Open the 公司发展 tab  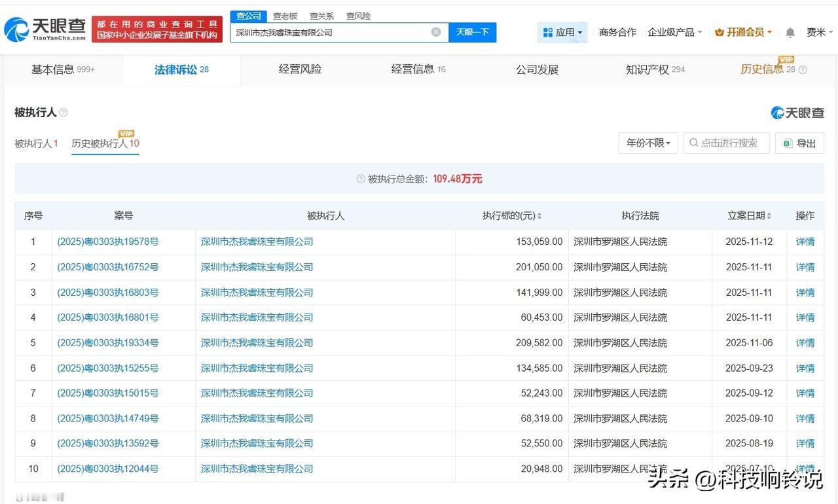tap(537, 69)
